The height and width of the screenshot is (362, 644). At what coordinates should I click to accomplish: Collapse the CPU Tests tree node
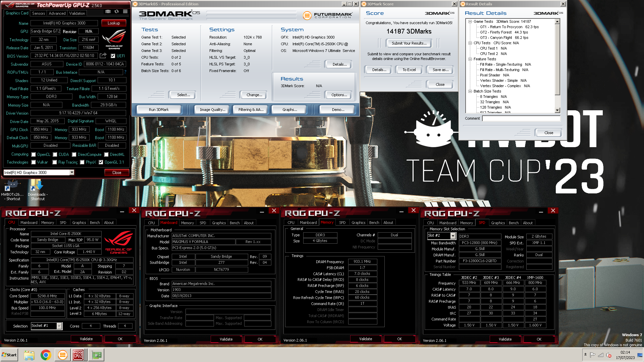pos(470,43)
